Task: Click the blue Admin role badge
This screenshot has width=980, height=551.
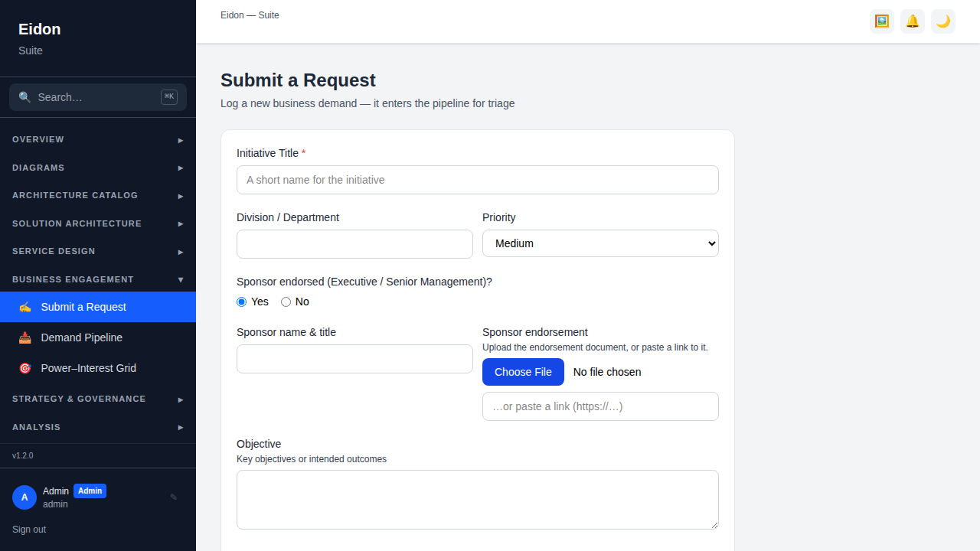Action: pos(90,491)
